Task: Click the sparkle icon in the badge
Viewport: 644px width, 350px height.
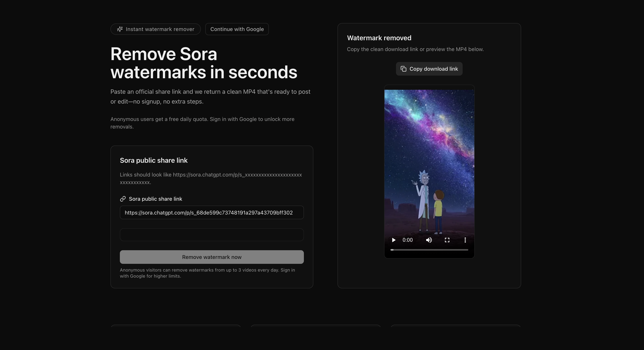Action: coord(120,29)
